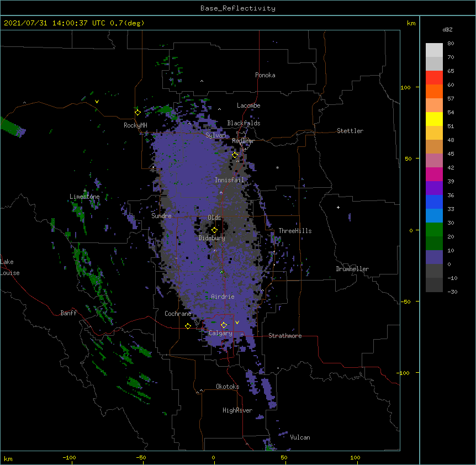476x465 pixels.
Task: Click the Okotoks label
Action: click(228, 387)
